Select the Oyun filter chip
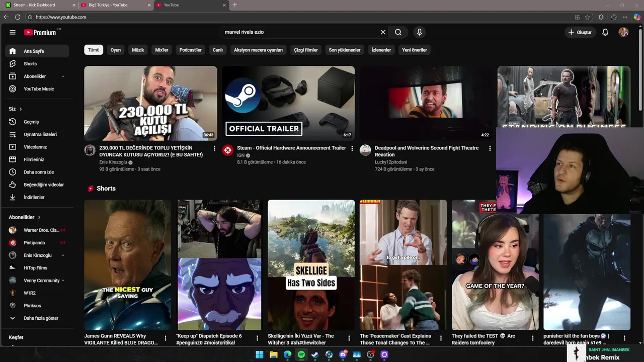Screen dimensions: 644x362 [x=116, y=50]
